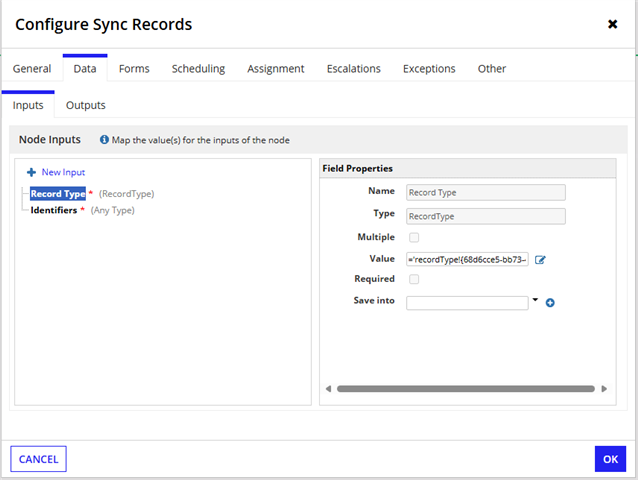Open expression editor icon beside Value field
The width and height of the screenshot is (638, 480).
click(541, 260)
